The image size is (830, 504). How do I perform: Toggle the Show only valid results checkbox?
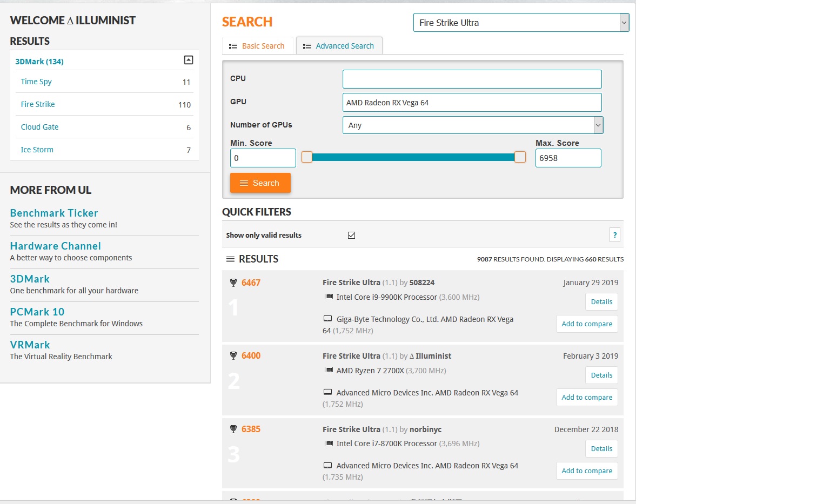point(351,235)
